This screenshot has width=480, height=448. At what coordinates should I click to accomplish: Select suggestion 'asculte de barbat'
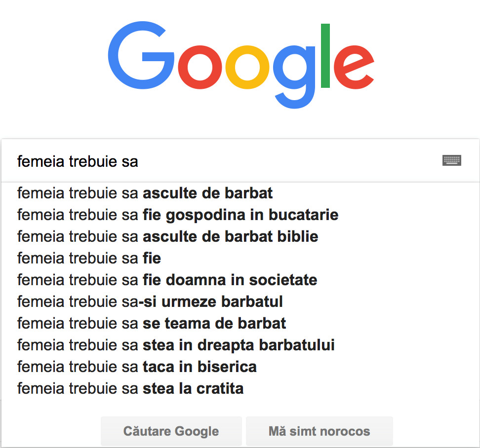pyautogui.click(x=145, y=193)
